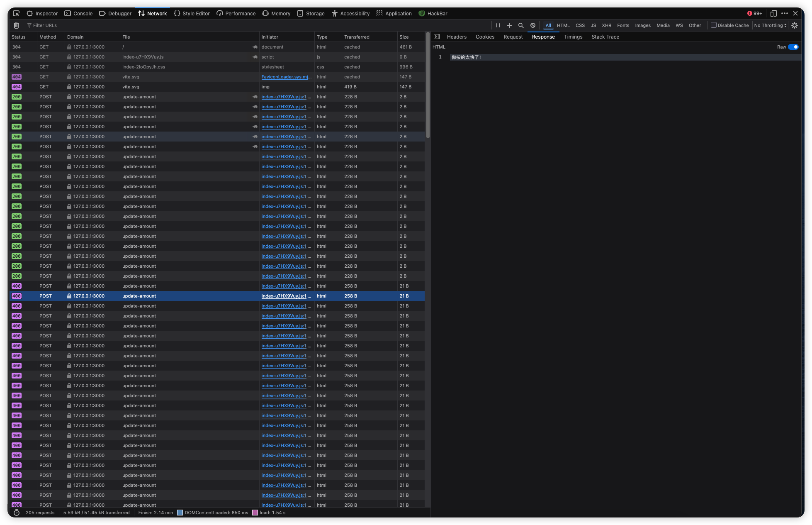This screenshot has height=525, width=812.
Task: Enable the Media request type filter
Action: (x=663, y=25)
